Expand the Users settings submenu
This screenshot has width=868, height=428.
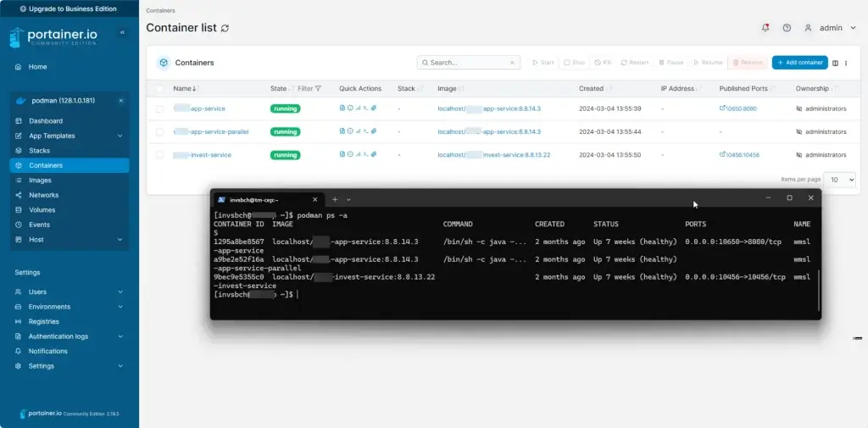click(120, 292)
